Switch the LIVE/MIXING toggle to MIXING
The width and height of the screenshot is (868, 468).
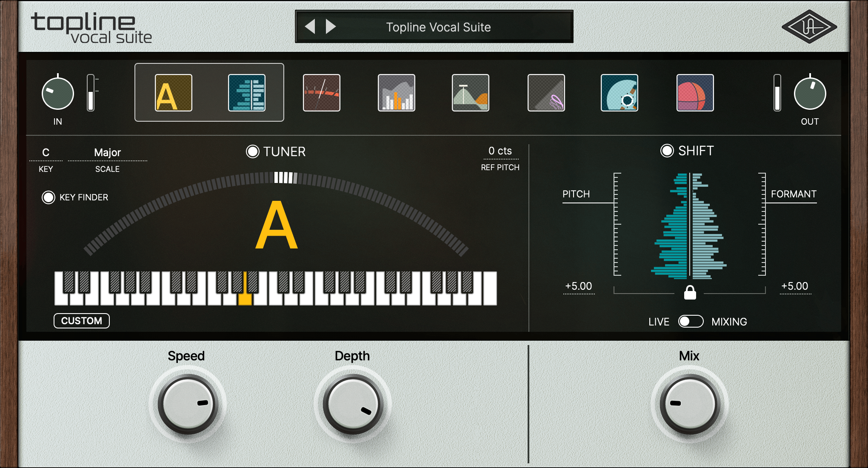point(690,322)
